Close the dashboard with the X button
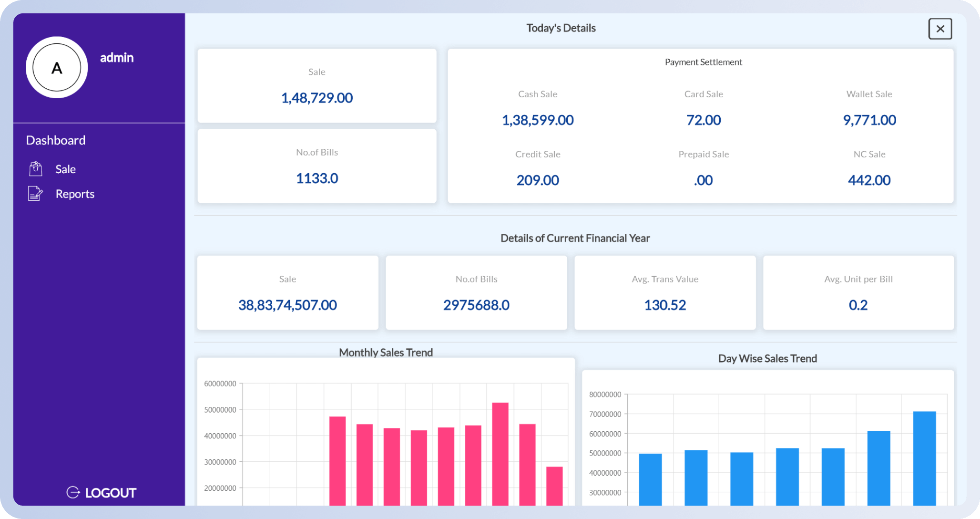The width and height of the screenshot is (980, 519). (x=940, y=29)
